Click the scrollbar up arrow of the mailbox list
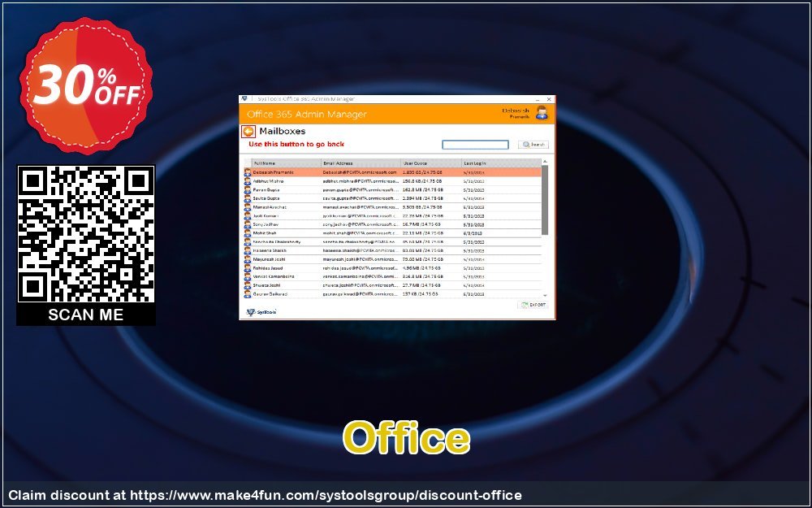812x508 pixels. [x=544, y=163]
